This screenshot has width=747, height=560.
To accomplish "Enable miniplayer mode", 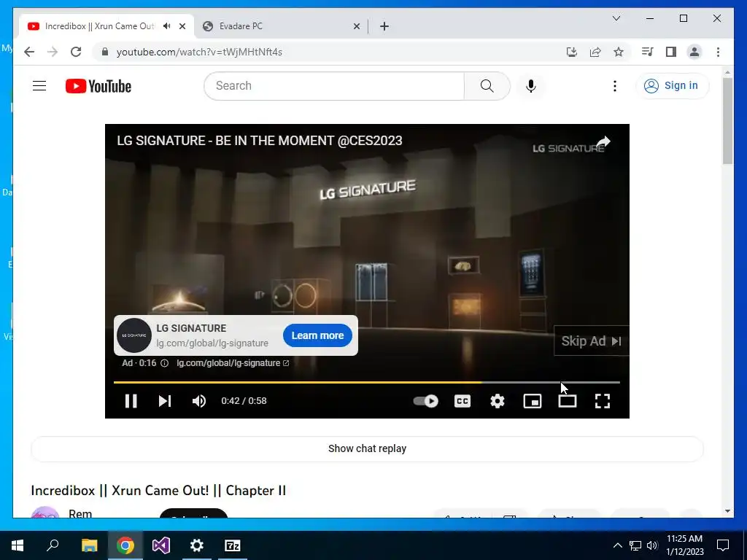I will (532, 401).
